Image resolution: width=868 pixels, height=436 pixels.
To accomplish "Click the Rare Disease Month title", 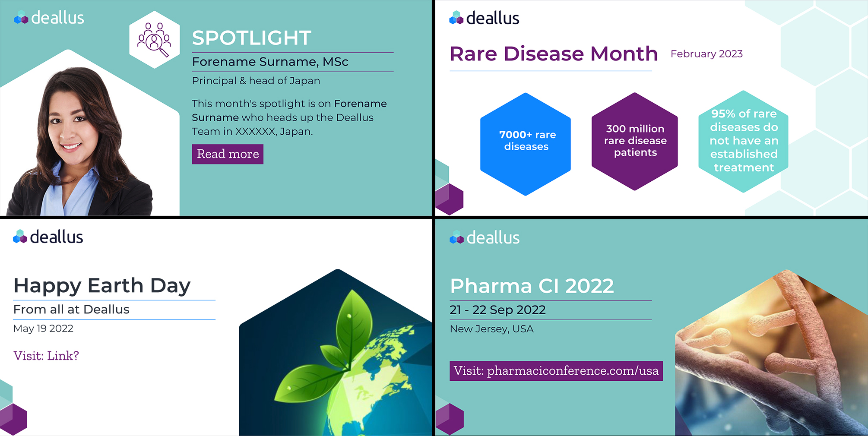I will [554, 54].
